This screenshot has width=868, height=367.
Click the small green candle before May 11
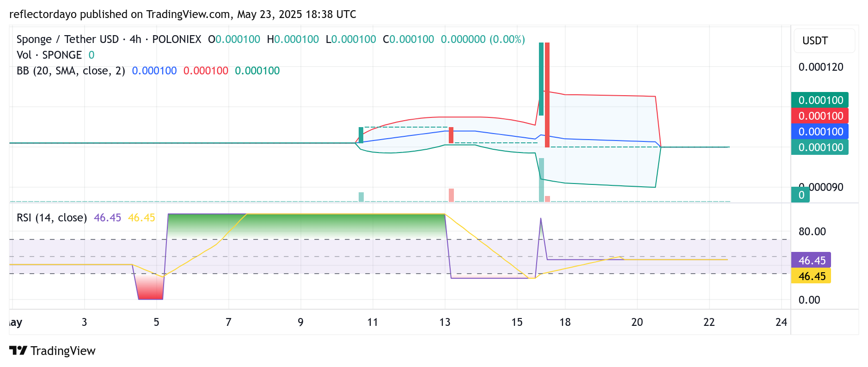tap(361, 135)
